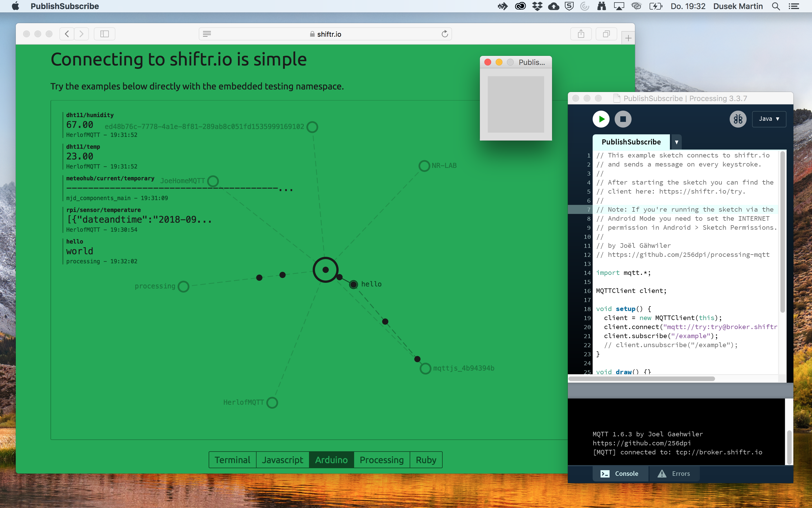Click the JoeHomeMQTT client node
Screen dimensions: 812x508
pos(213,181)
